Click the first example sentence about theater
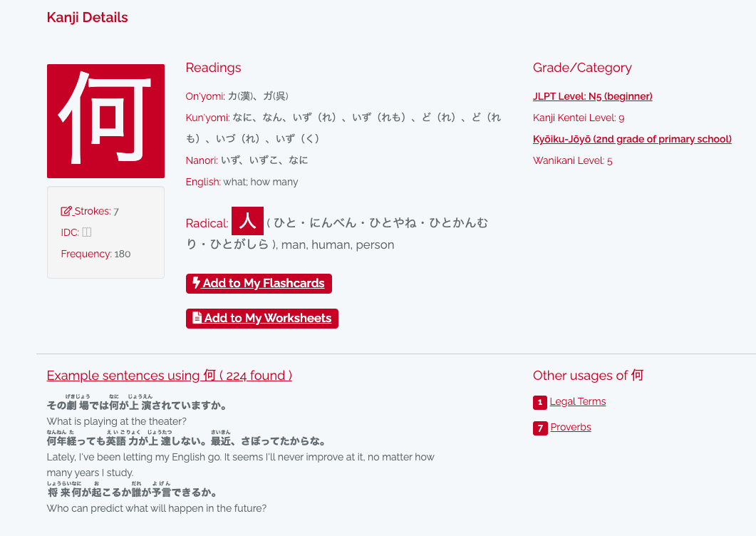The height and width of the screenshot is (536, 756). 136,406
